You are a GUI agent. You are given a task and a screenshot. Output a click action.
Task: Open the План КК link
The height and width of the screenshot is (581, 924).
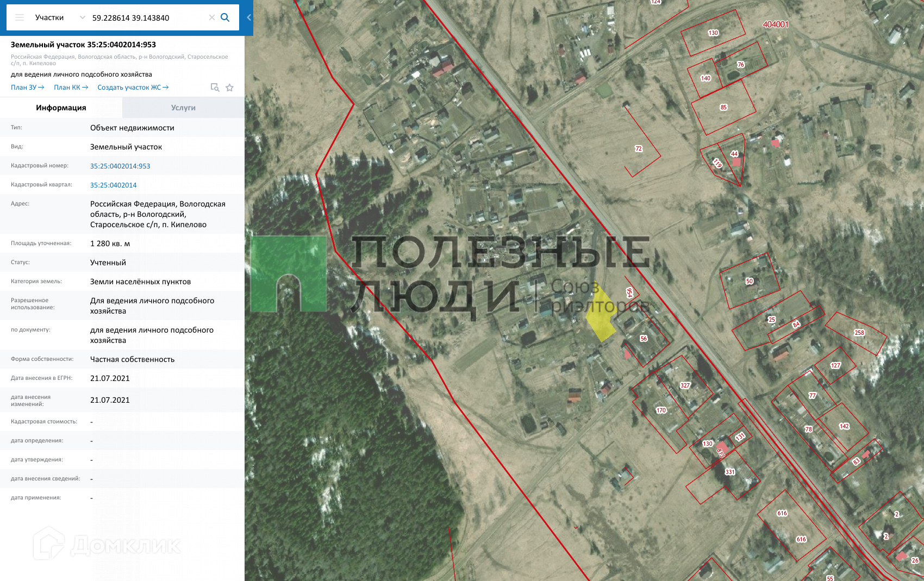coord(71,88)
